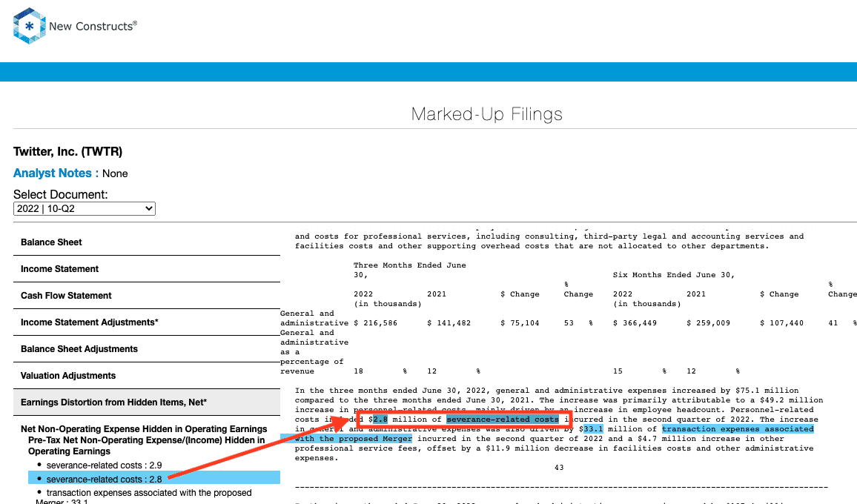Click Pre-Tax Net Non-Operating Expense subheading
The width and height of the screenshot is (857, 504).
(147, 445)
